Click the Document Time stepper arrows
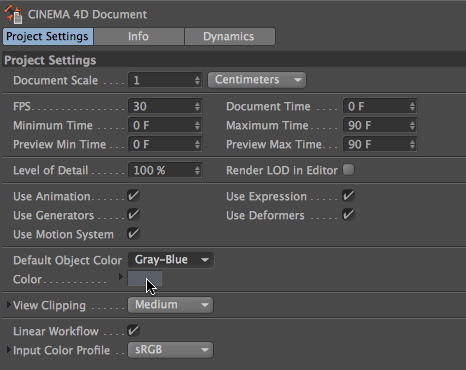The image size is (466, 370). coord(412,107)
